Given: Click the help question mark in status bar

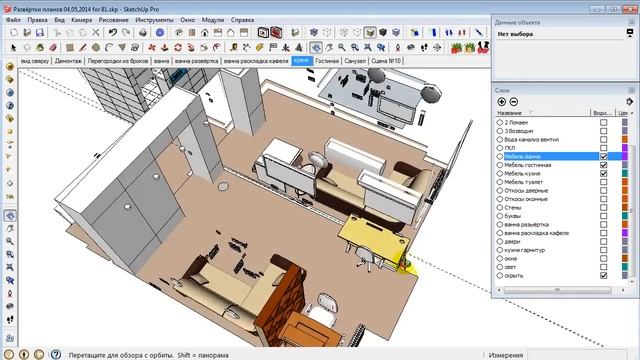Looking at the screenshot, I should click(x=56, y=354).
